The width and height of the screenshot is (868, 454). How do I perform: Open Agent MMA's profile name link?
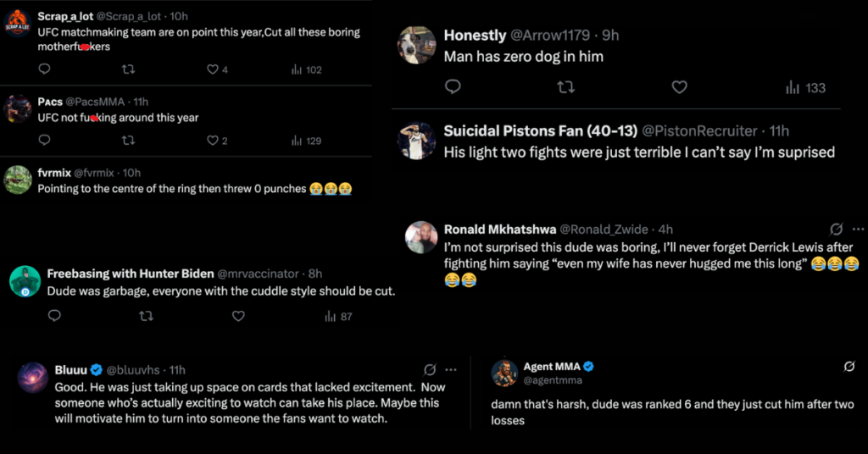551,367
